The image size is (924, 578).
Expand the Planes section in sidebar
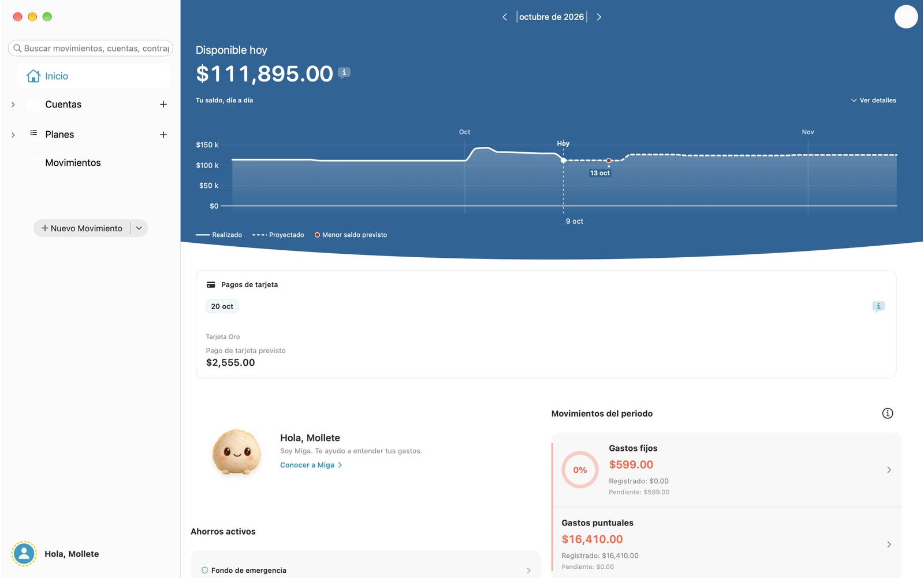coord(13,135)
